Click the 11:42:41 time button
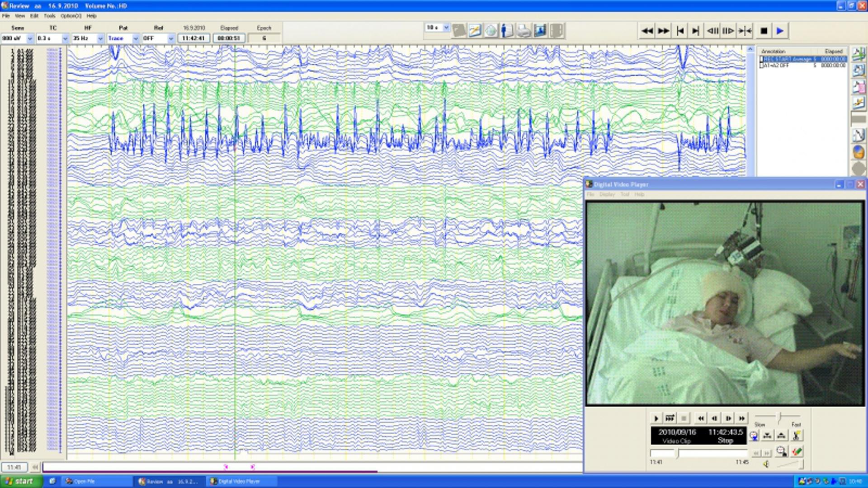Screen dimensions: 868x488 [193, 38]
